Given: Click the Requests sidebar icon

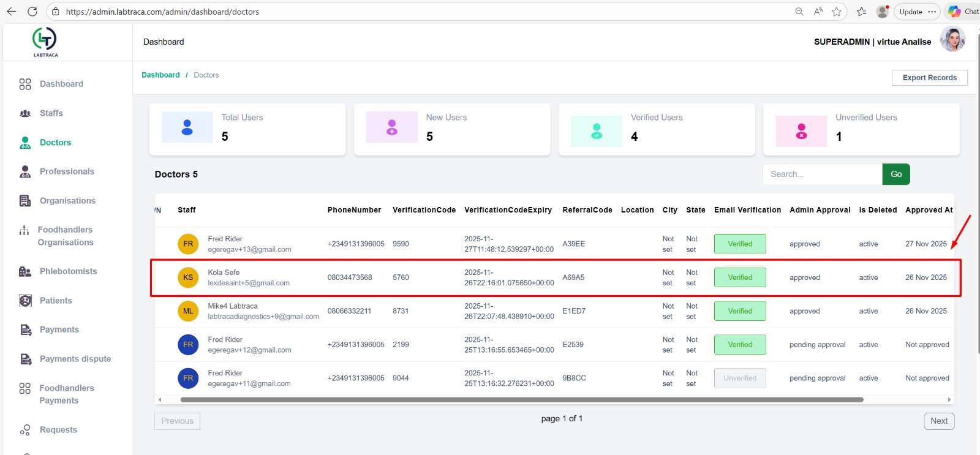Looking at the screenshot, I should pyautogui.click(x=25, y=430).
